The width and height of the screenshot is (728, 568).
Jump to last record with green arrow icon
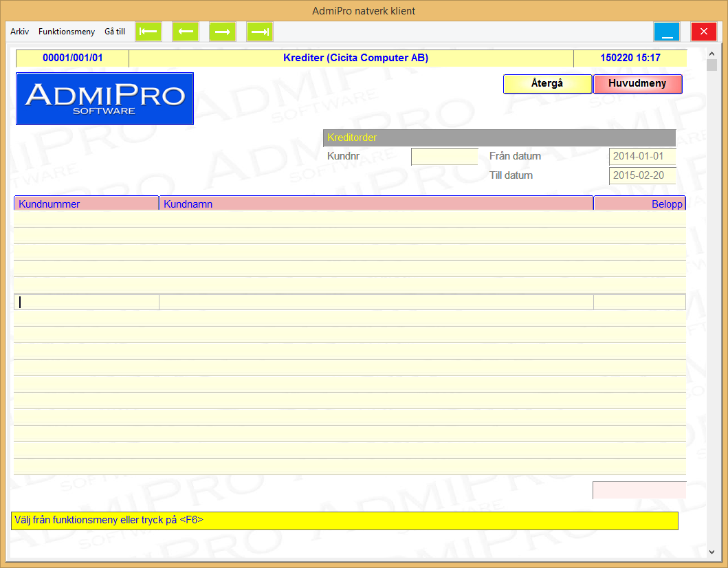click(x=260, y=32)
